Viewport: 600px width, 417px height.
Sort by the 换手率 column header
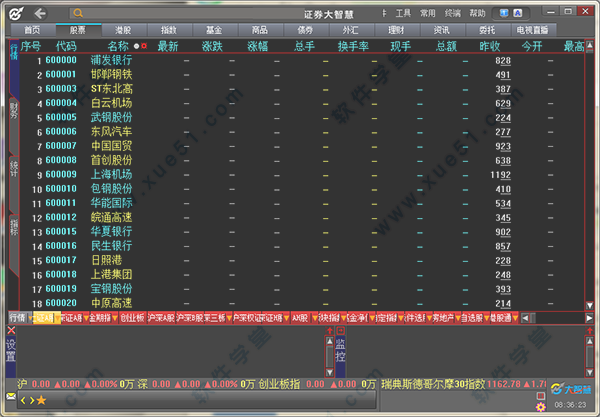pyautogui.click(x=353, y=46)
